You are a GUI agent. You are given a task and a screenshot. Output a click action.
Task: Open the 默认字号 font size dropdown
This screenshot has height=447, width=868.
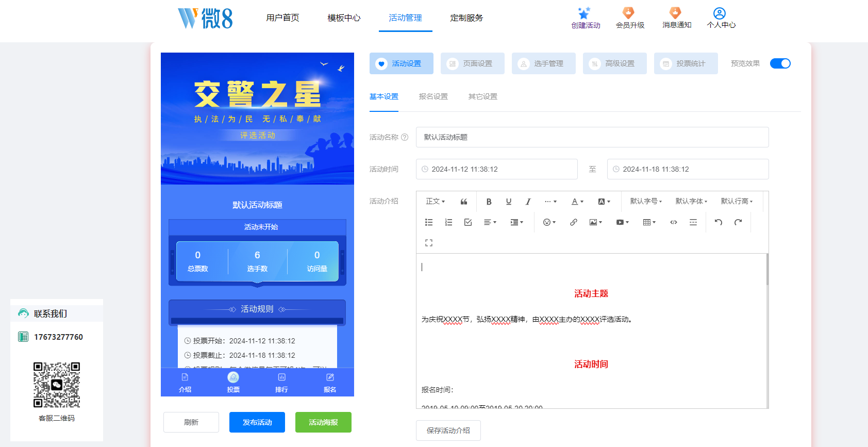click(646, 202)
